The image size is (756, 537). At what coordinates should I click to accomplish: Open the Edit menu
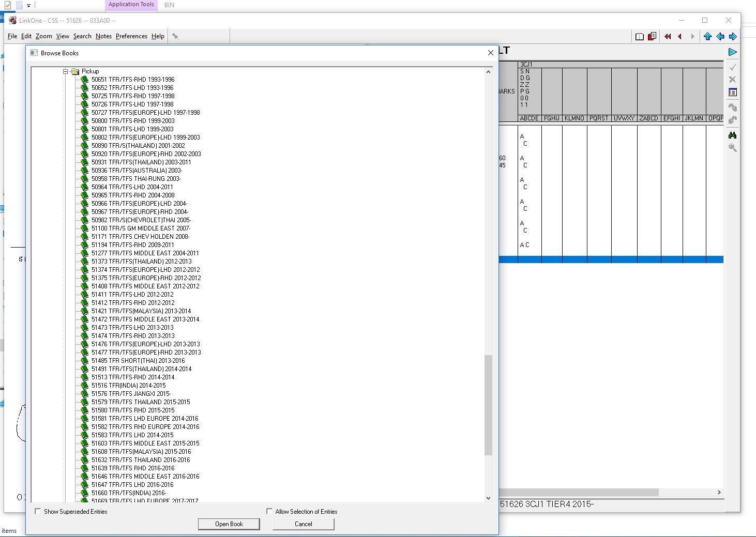26,36
